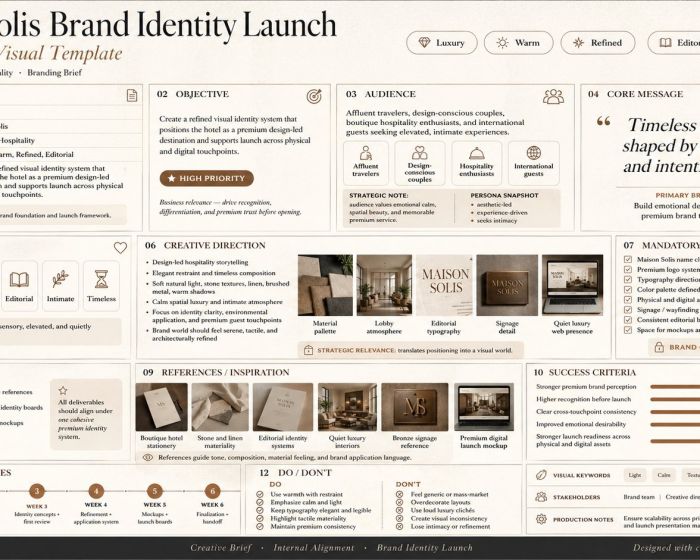The height and width of the screenshot is (560, 700).
Task: Toggle the Premium logo system checkbox
Action: click(x=628, y=269)
